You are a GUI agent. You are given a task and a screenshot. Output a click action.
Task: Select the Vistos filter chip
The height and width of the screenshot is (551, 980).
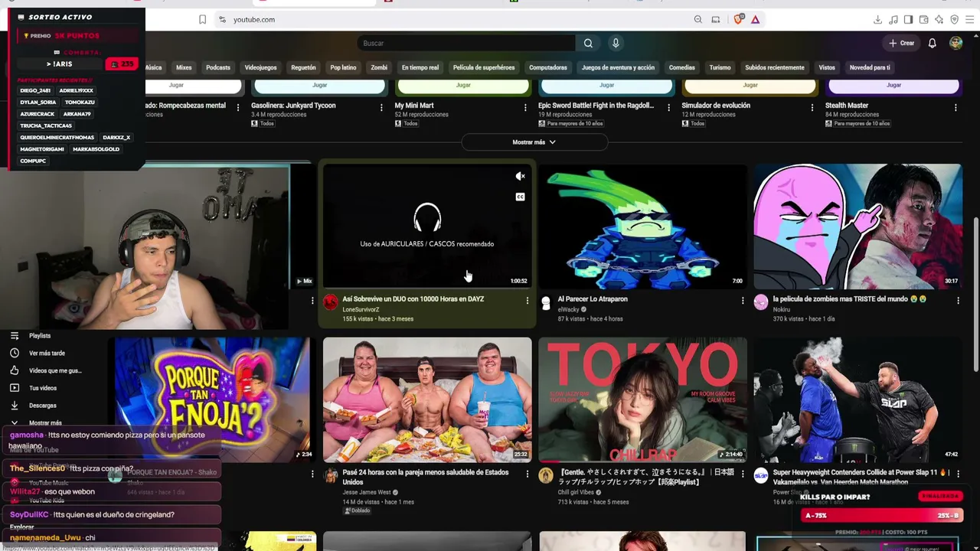(827, 67)
